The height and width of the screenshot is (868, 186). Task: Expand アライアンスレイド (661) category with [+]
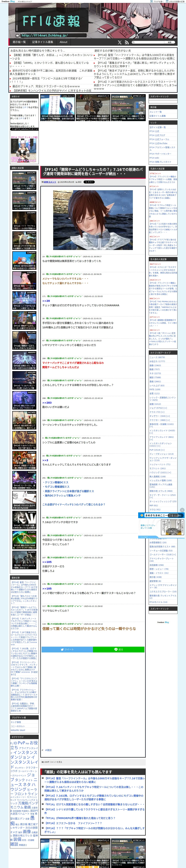tap(151, 439)
